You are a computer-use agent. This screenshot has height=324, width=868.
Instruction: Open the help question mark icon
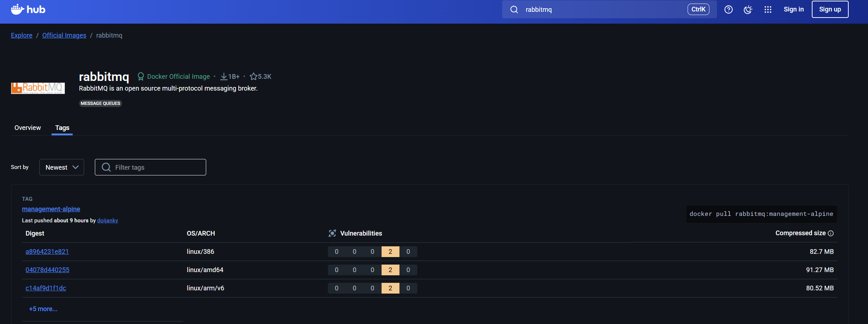point(728,10)
